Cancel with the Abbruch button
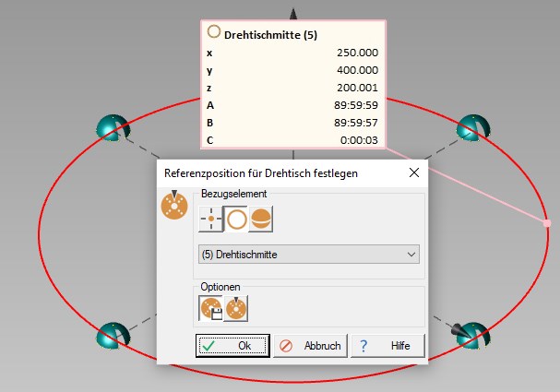Viewport: 560px width, 392px height. coord(310,346)
